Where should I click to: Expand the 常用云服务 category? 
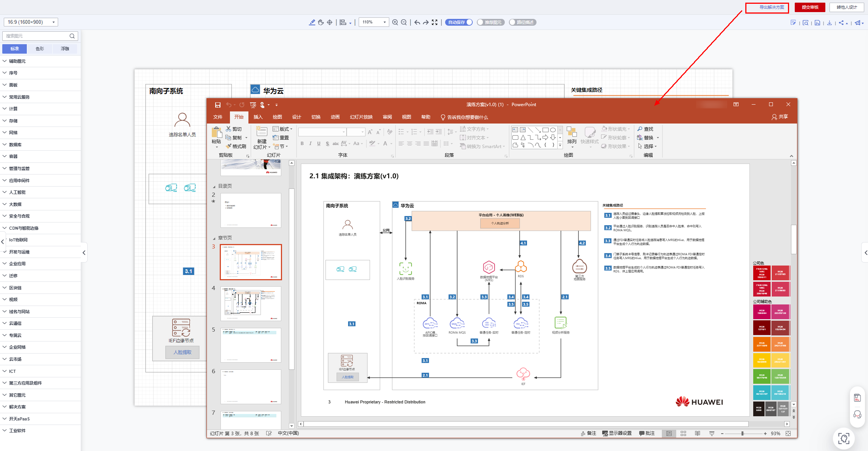pyautogui.click(x=40, y=97)
